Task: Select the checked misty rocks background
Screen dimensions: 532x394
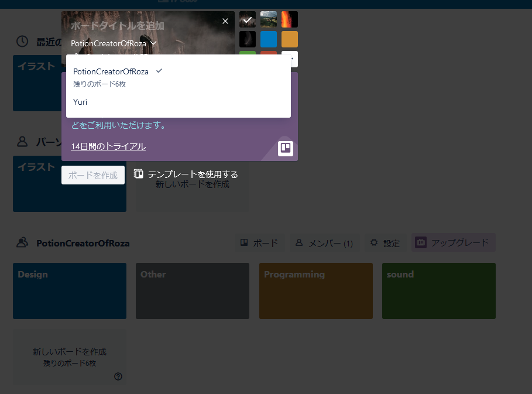Action: tap(248, 19)
